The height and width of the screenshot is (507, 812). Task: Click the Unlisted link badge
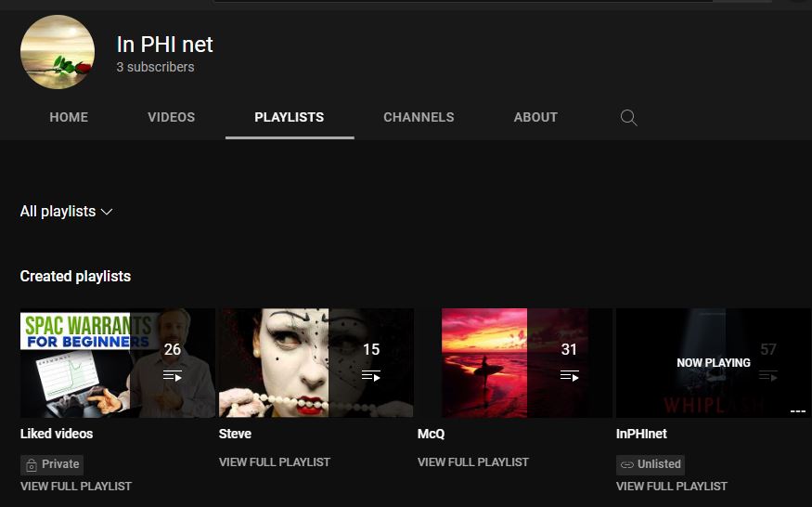click(651, 464)
